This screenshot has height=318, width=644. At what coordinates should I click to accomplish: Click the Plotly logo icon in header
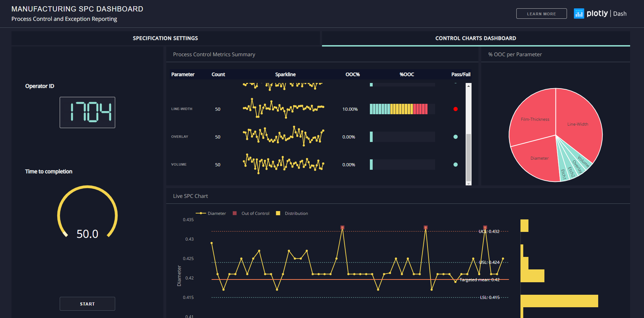579,14
